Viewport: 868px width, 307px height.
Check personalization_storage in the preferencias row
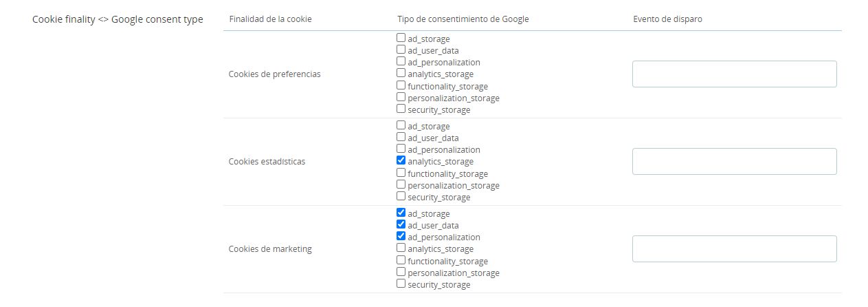point(401,98)
